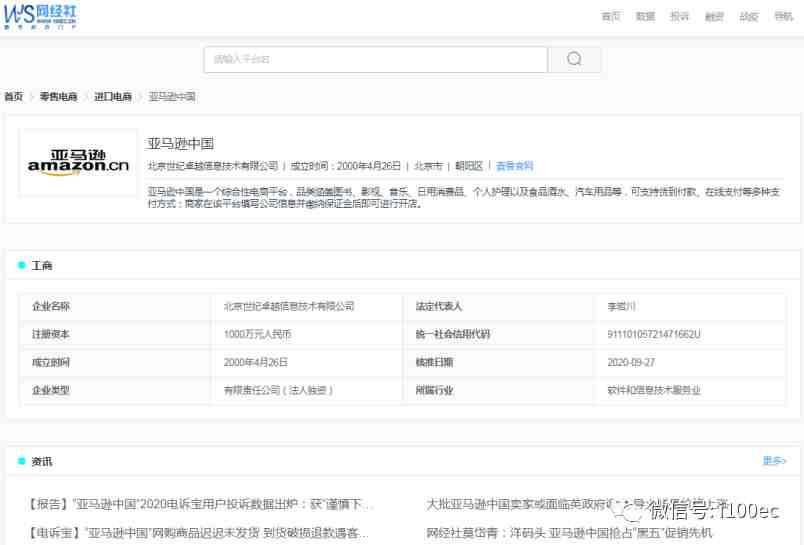Click the 法定代表人 label cell
The width and height of the screenshot is (804, 545).
pos(498,307)
